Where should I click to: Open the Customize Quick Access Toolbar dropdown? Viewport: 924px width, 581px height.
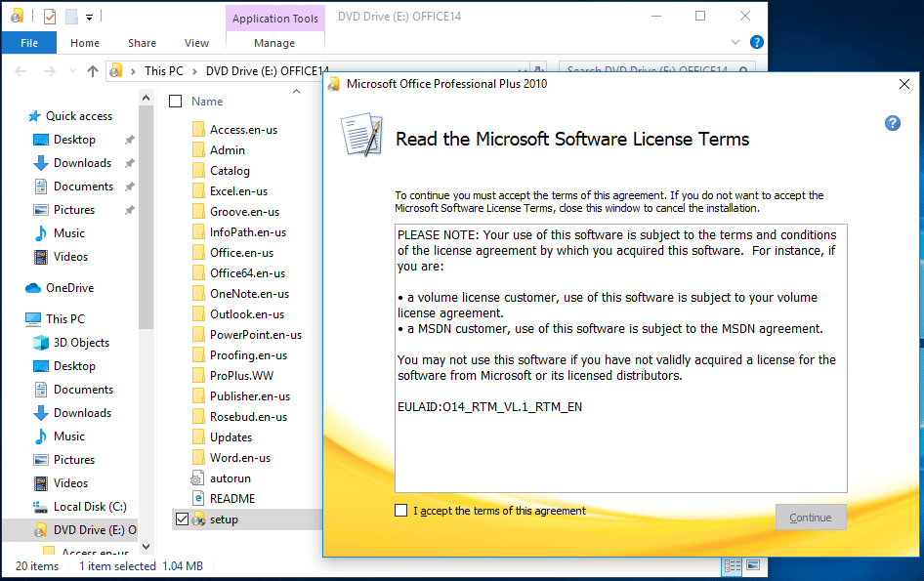point(88,16)
